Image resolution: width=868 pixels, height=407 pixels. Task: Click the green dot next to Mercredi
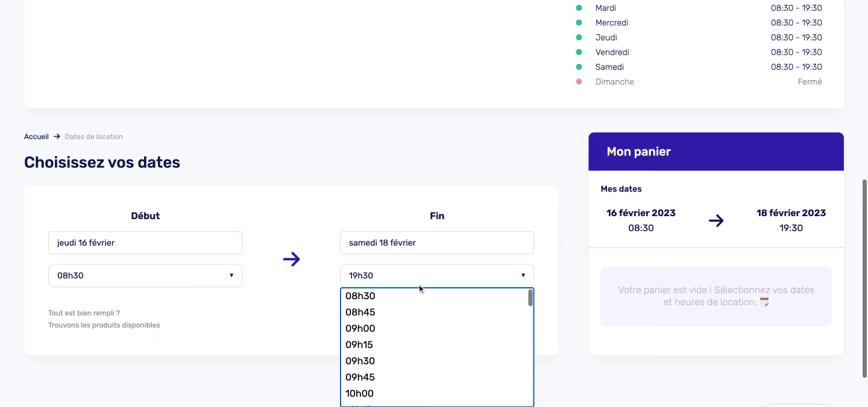(x=579, y=23)
